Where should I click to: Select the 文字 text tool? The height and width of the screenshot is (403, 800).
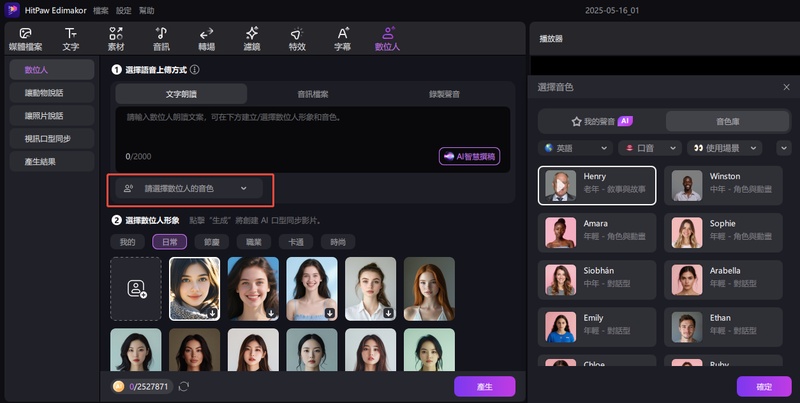[71, 39]
